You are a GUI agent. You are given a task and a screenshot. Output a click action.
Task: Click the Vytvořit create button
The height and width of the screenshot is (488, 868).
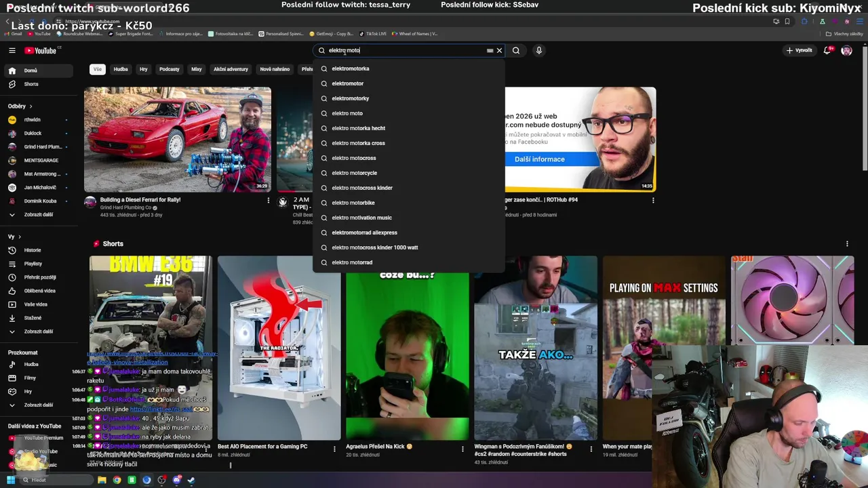click(x=800, y=50)
